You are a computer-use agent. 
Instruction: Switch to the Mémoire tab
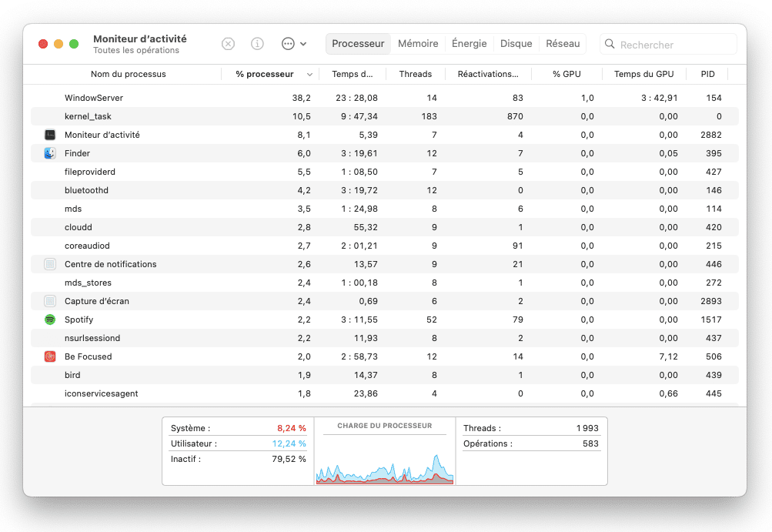click(418, 44)
